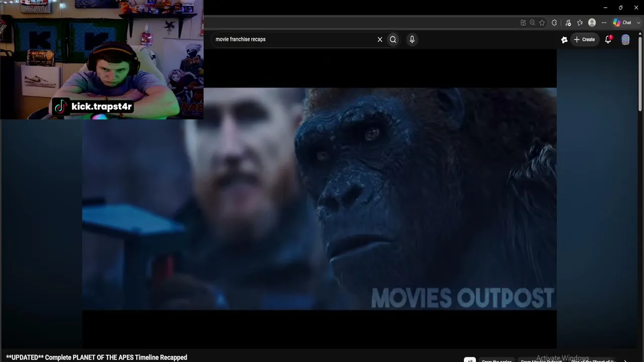Open the browser media control icon
The image size is (644, 362).
[x=568, y=23]
